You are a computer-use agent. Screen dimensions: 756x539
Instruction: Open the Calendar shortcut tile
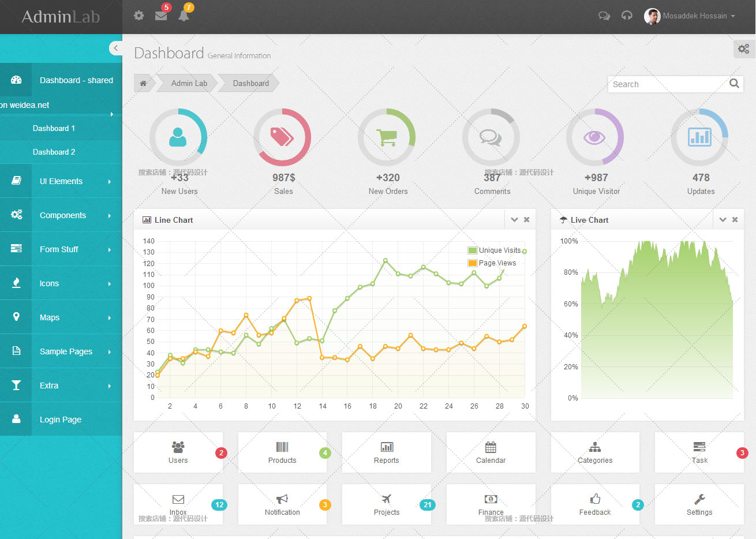pos(491,452)
